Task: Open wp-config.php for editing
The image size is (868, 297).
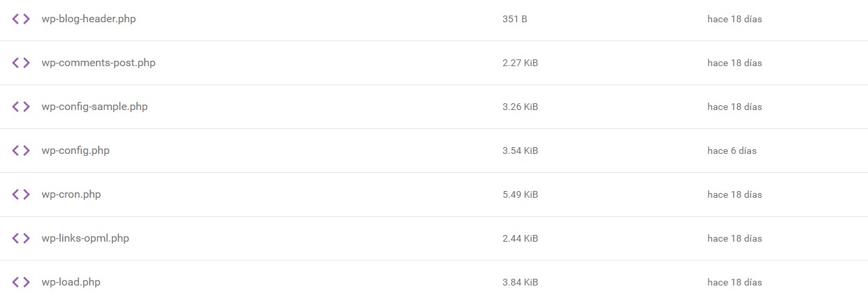Action: point(75,151)
